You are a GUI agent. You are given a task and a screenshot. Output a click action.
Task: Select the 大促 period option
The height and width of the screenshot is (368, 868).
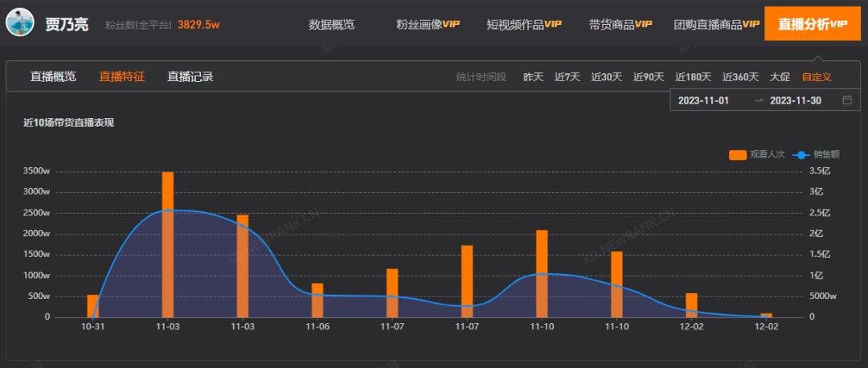click(x=780, y=77)
